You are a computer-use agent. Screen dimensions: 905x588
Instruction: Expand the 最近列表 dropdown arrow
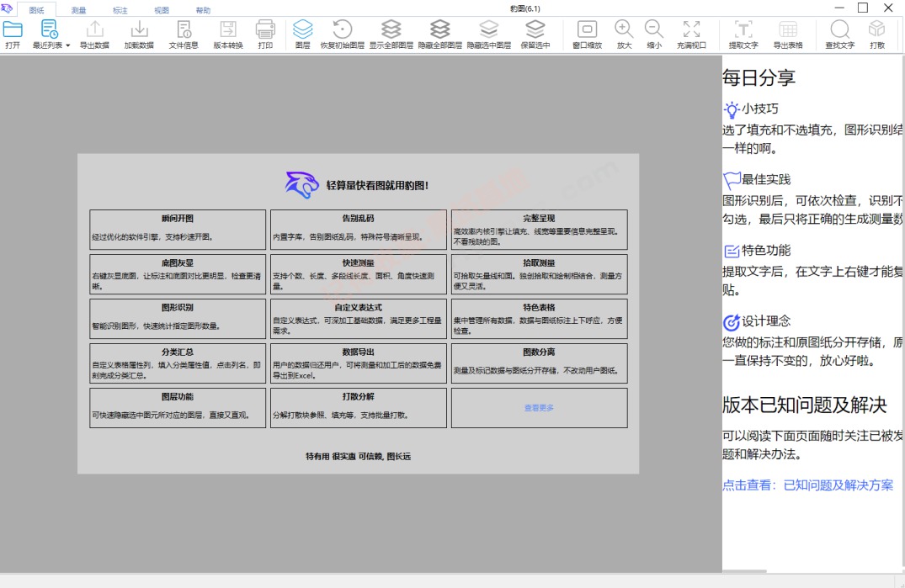click(x=67, y=45)
